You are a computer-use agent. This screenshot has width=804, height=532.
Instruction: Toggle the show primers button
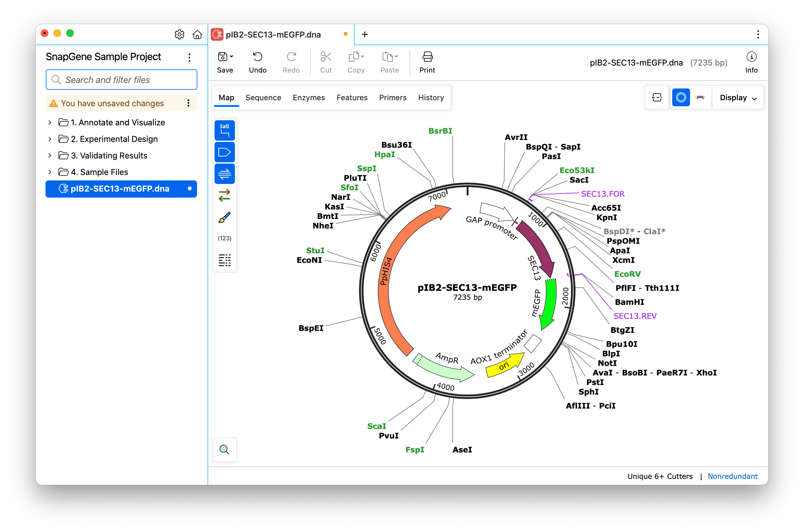point(224,174)
